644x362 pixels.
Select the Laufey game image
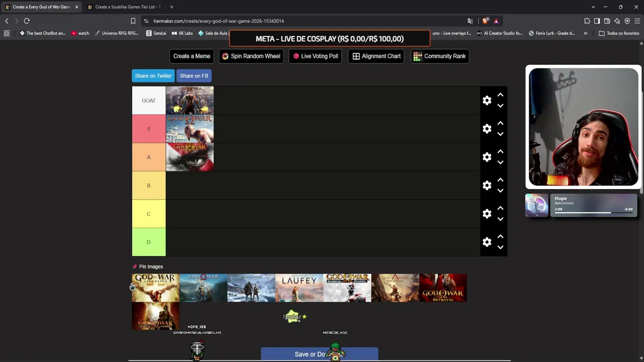pyautogui.click(x=299, y=288)
